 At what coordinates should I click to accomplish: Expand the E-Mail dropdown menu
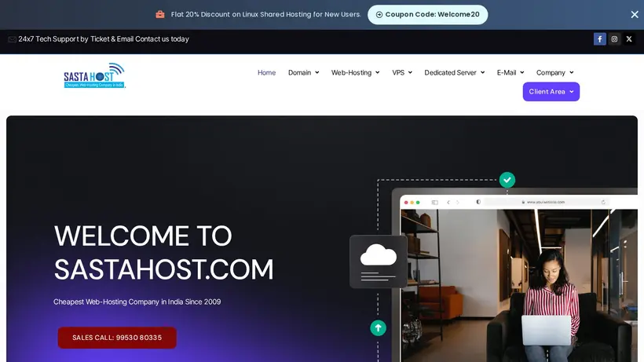click(x=510, y=73)
